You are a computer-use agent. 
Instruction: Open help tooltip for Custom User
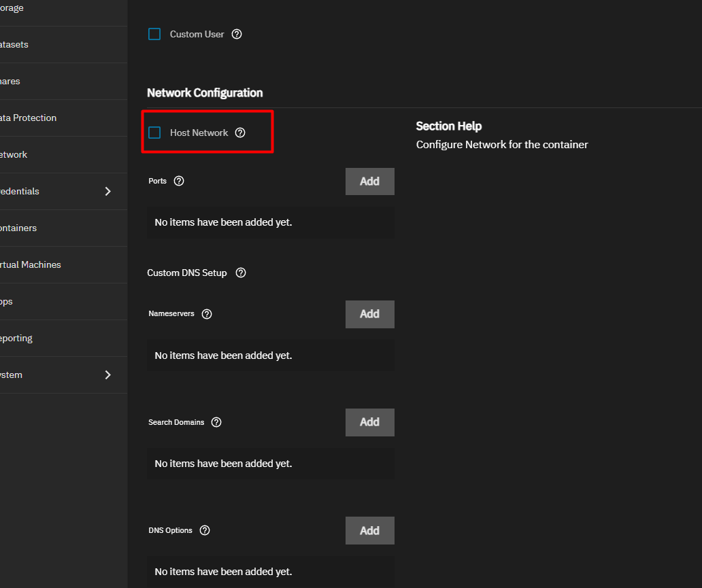(x=237, y=34)
